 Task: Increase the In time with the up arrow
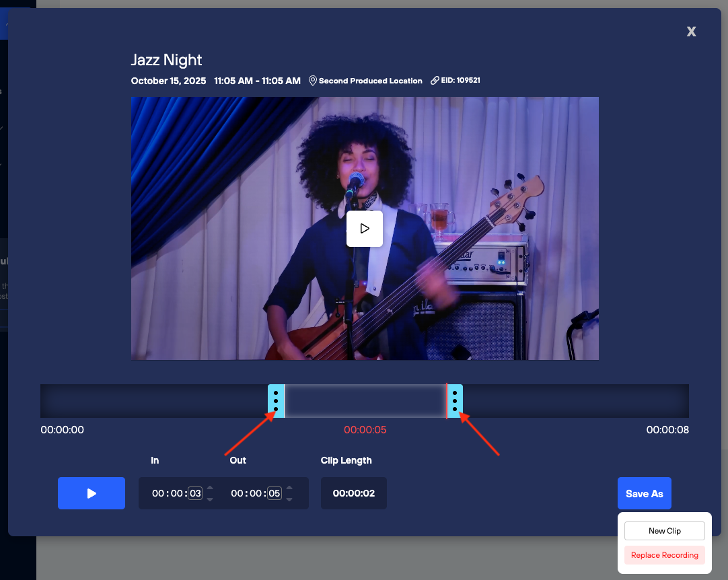pos(210,488)
